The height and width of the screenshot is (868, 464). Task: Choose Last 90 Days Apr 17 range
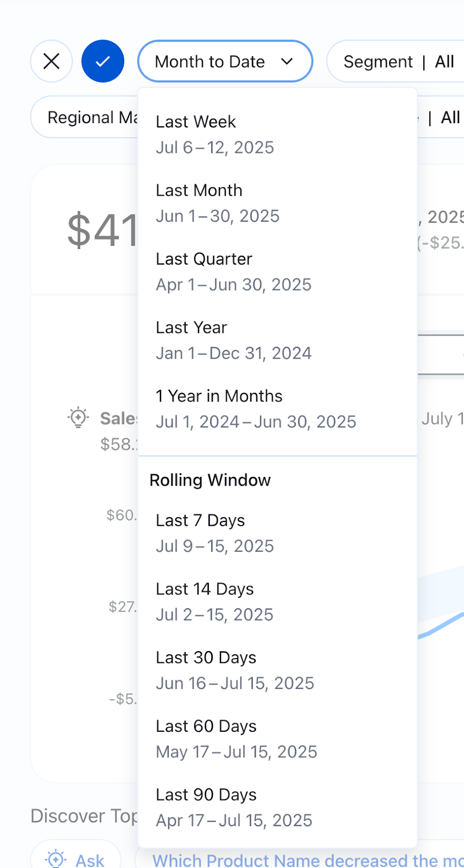point(234,807)
